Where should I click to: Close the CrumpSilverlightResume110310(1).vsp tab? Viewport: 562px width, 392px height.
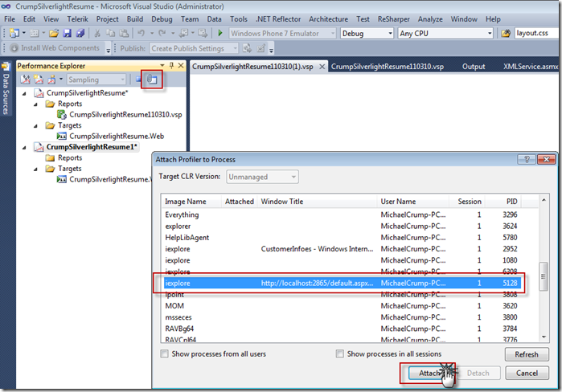click(322, 67)
